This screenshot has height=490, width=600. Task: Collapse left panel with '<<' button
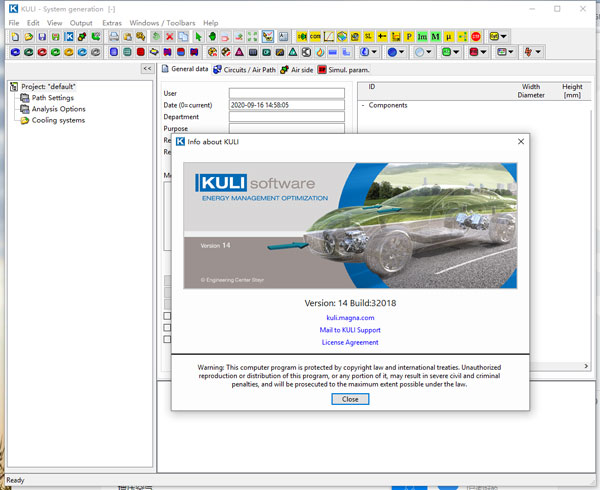pyautogui.click(x=146, y=69)
